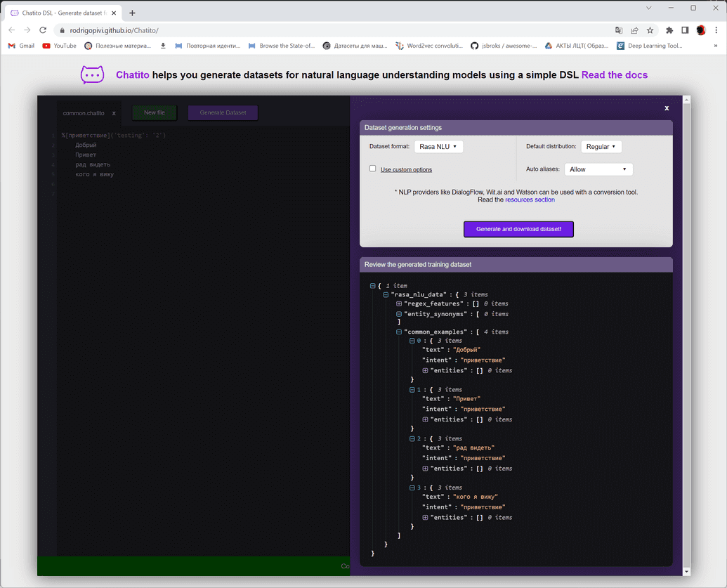
Task: Collapse the root JSON object node
Action: pyautogui.click(x=372, y=286)
